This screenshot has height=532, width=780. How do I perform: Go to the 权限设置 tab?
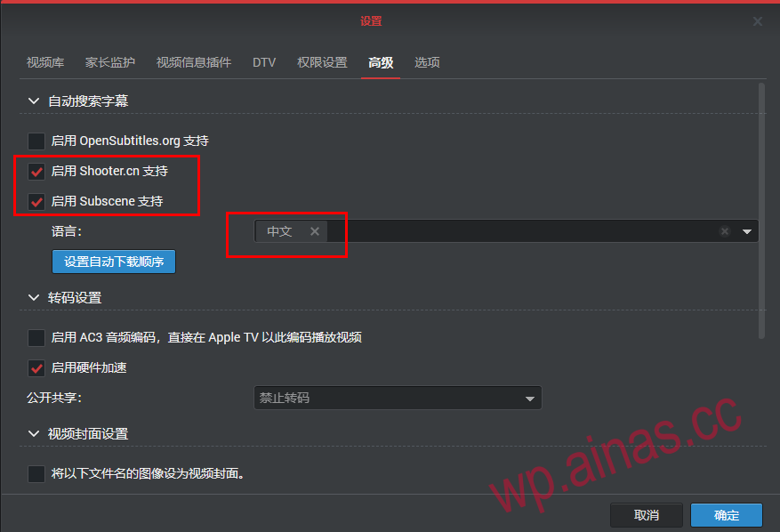coord(322,62)
